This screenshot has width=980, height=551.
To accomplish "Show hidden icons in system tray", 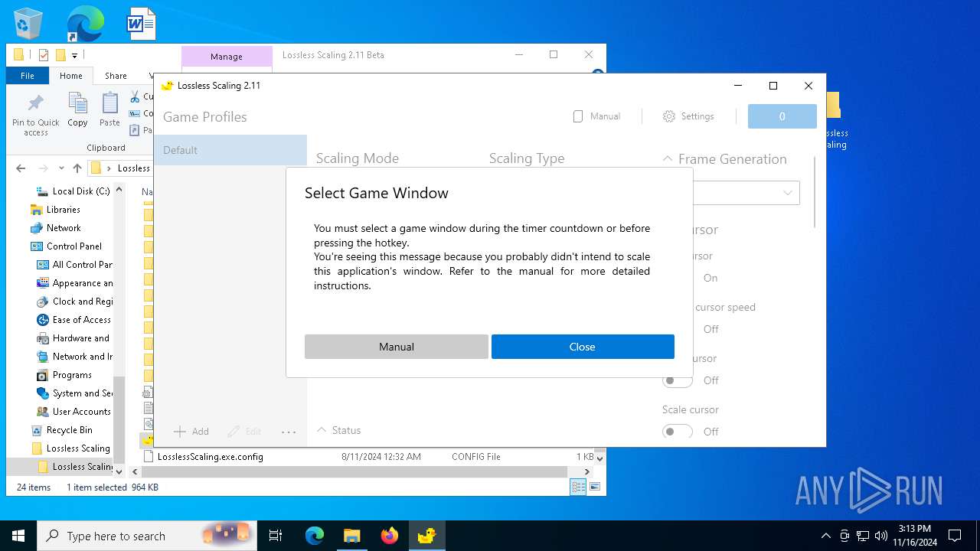I will (x=825, y=536).
